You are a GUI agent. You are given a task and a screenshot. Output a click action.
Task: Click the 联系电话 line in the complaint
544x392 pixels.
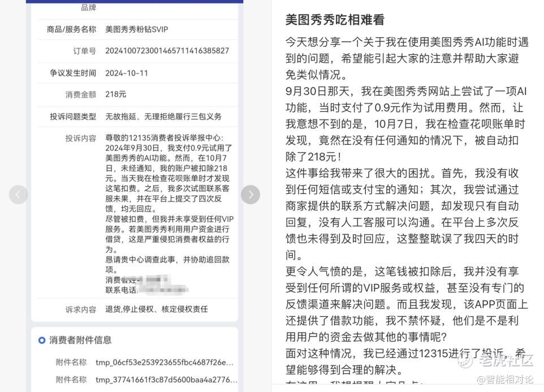point(146,290)
